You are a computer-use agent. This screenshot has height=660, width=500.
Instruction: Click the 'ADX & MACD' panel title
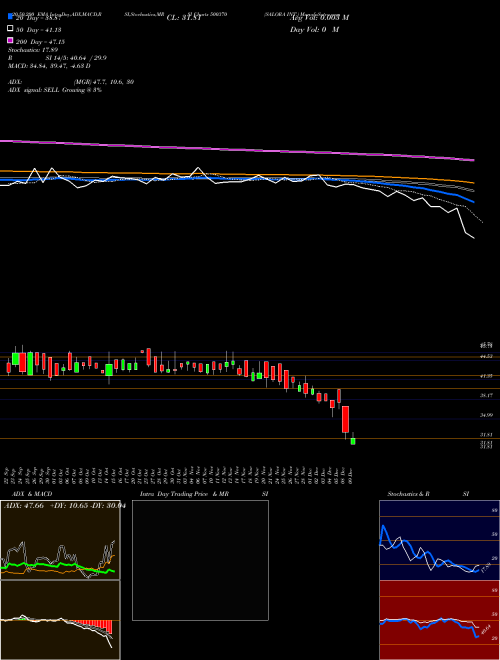(x=32, y=494)
